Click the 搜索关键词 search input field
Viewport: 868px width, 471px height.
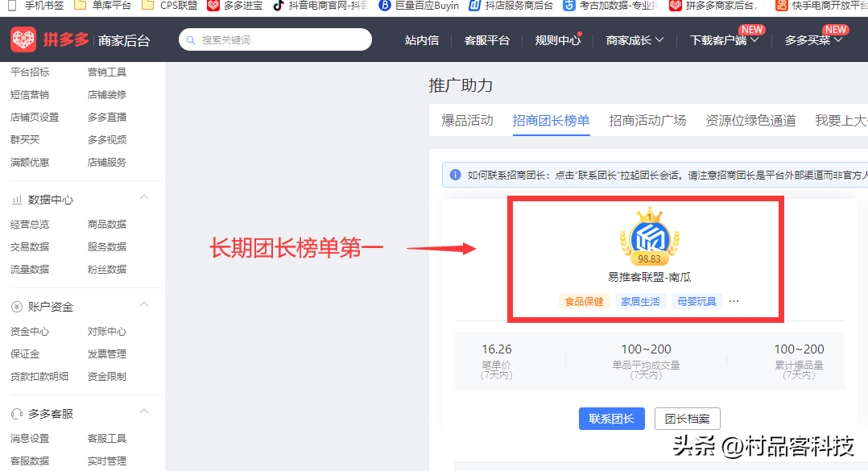click(275, 39)
